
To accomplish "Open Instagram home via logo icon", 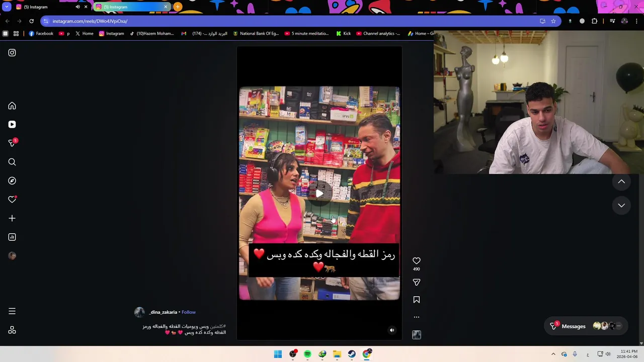I will (x=12, y=53).
